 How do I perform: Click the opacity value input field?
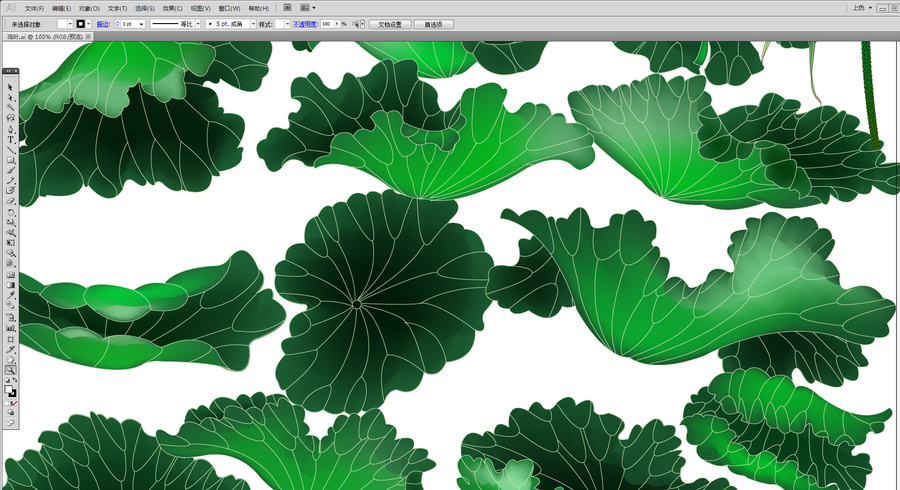click(327, 24)
